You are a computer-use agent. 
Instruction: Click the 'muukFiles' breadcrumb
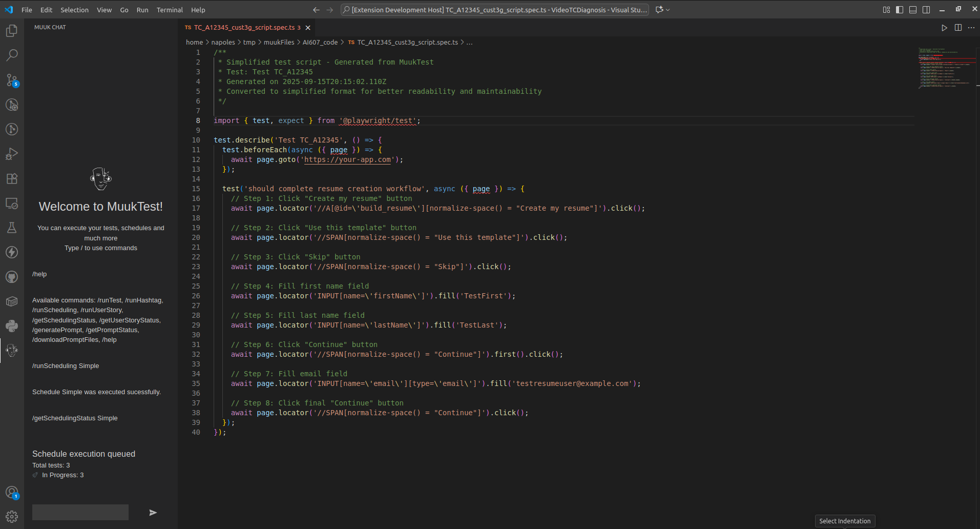click(279, 43)
